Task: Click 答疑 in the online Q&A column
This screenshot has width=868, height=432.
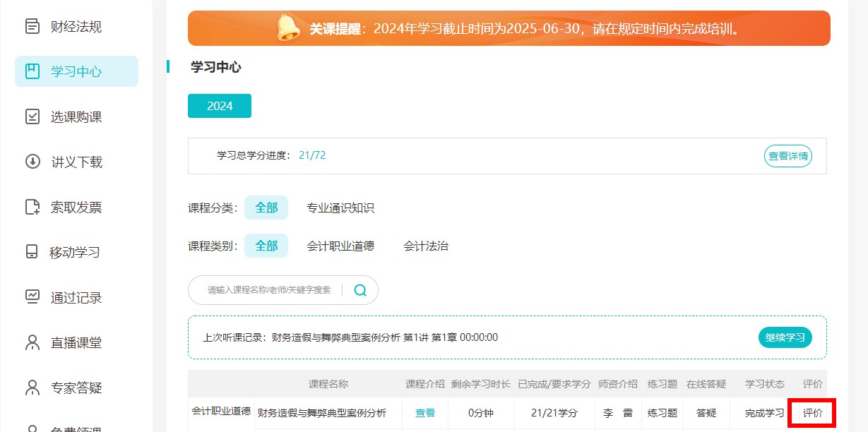Action: coord(706,413)
